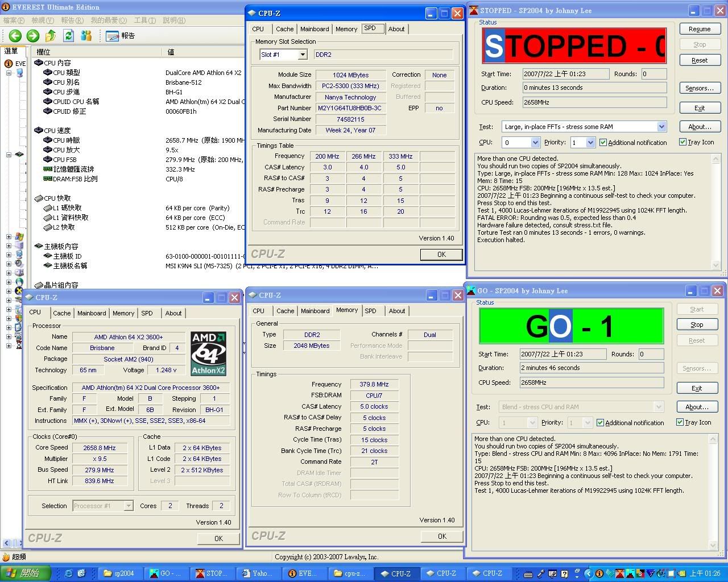
Task: Click Internet Explorer quick launch icon in taskbar
Action: (x=68, y=573)
